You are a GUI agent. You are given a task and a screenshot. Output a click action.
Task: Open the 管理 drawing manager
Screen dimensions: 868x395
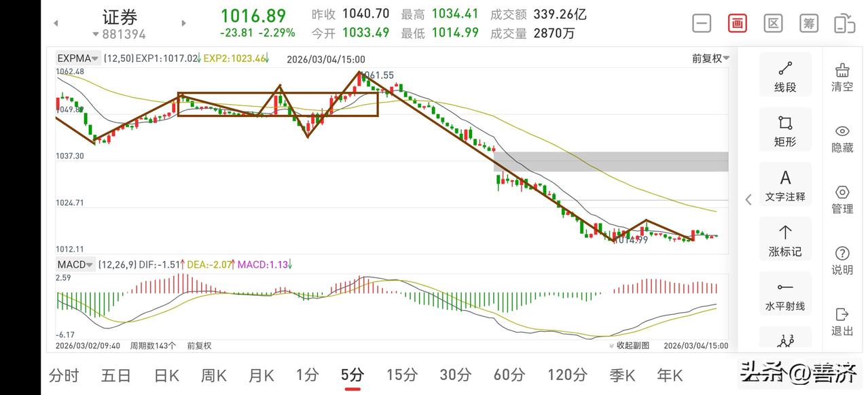[842, 199]
